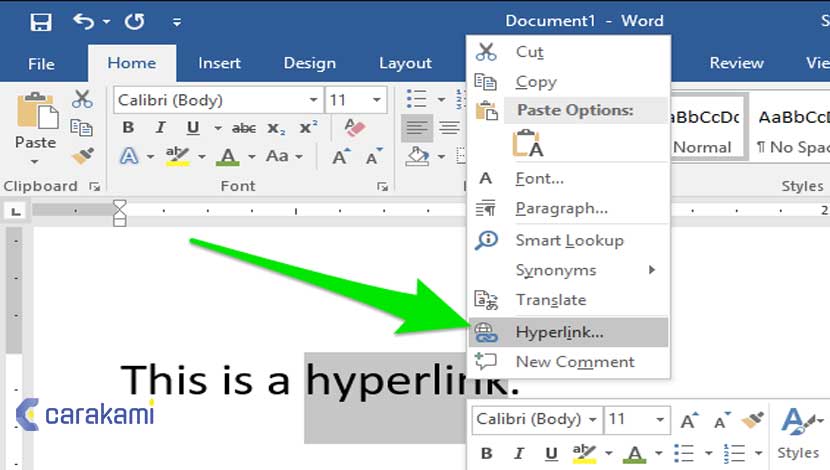This screenshot has height=470, width=830.
Task: Click the large Paste clipboard icon
Action: 37,111
